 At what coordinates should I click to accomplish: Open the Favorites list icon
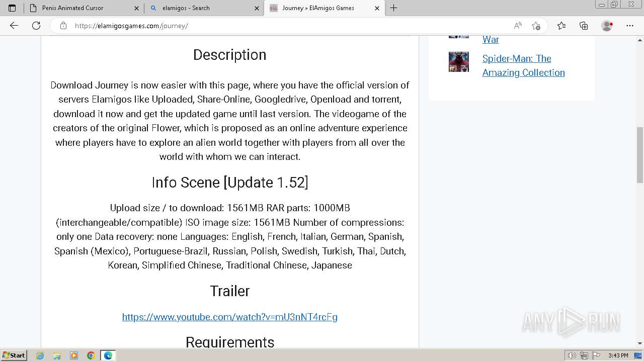coord(561,26)
